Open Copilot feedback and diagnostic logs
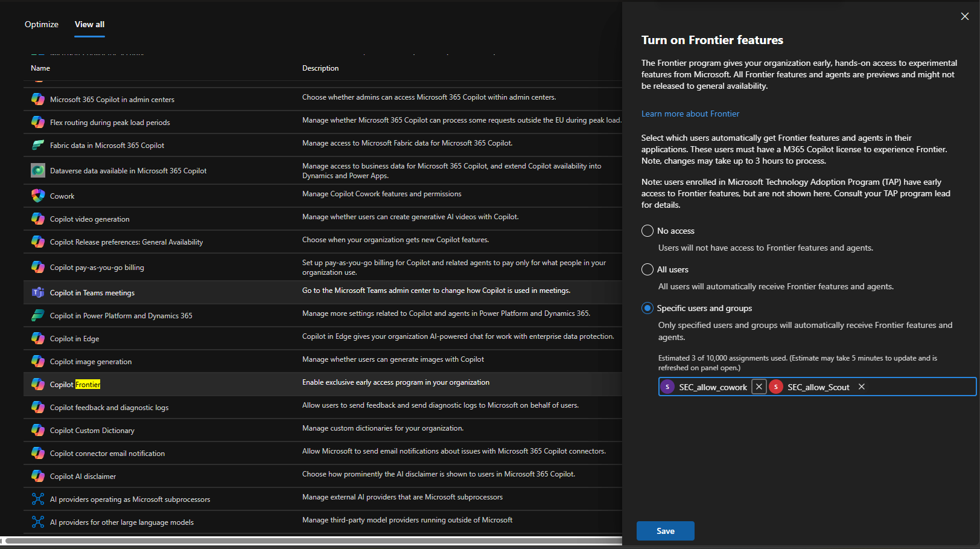The width and height of the screenshot is (980, 549). (109, 407)
